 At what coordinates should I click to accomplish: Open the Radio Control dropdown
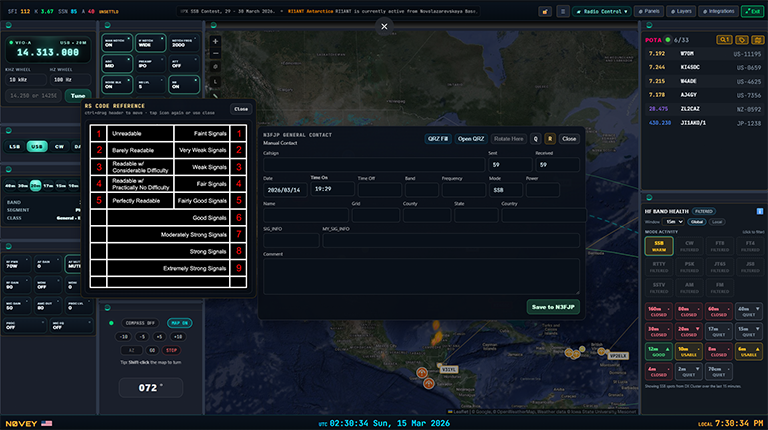pyautogui.click(x=602, y=11)
